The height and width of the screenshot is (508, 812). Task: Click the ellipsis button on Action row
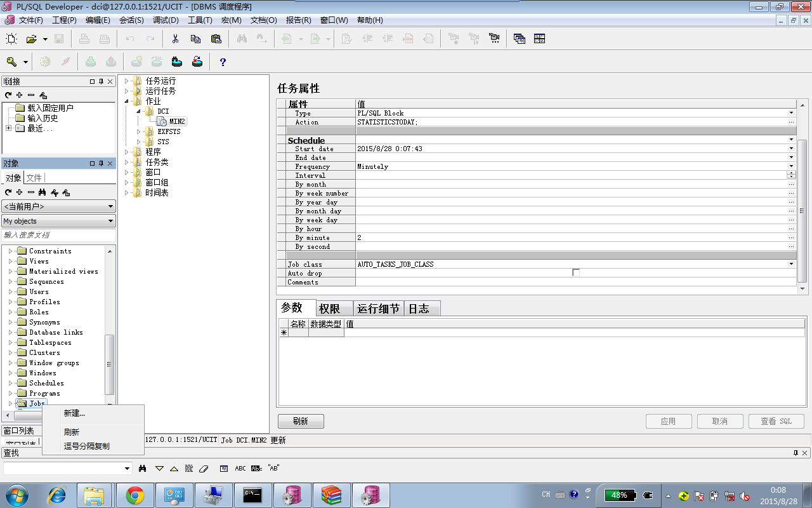[792, 122]
